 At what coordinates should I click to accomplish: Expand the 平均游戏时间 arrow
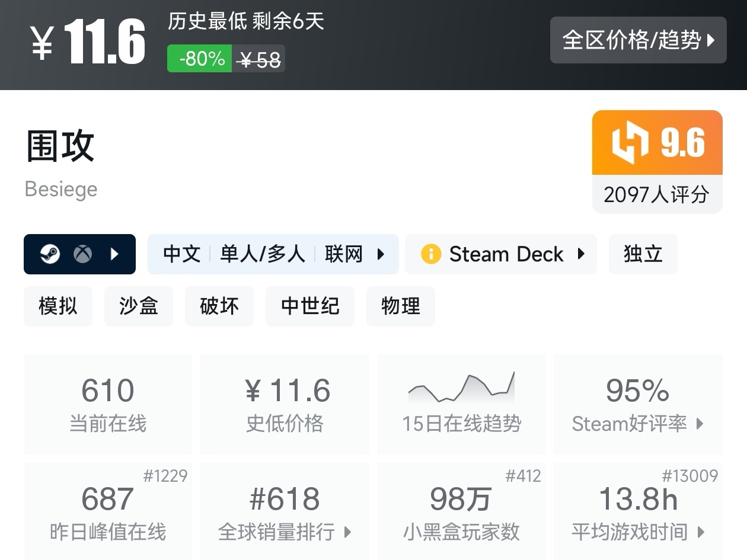point(701,532)
